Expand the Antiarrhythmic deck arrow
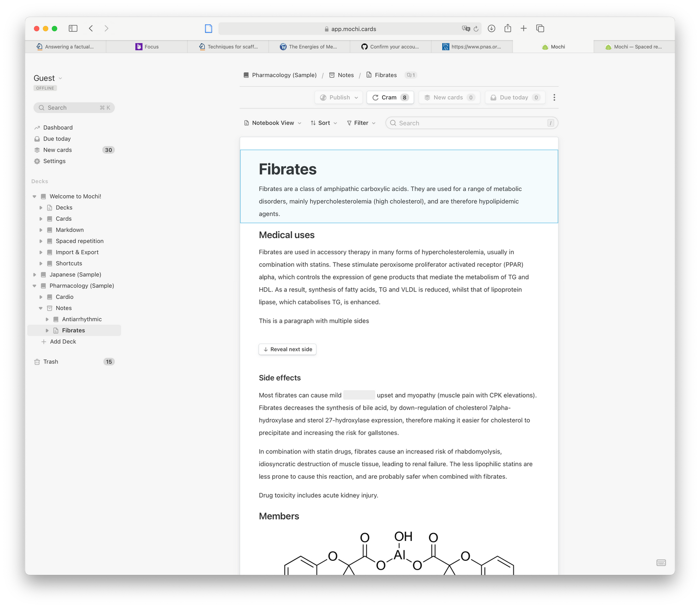This screenshot has width=700, height=608. (47, 320)
